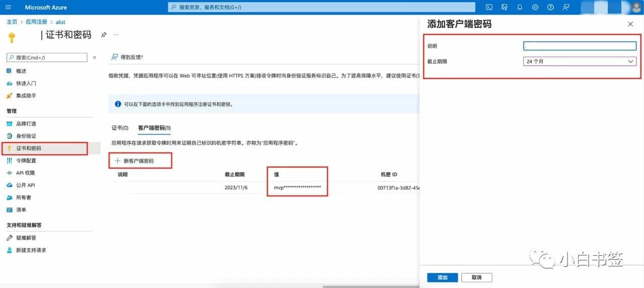Click 新客户端密码 button
644x288 pixels.
pos(134,161)
